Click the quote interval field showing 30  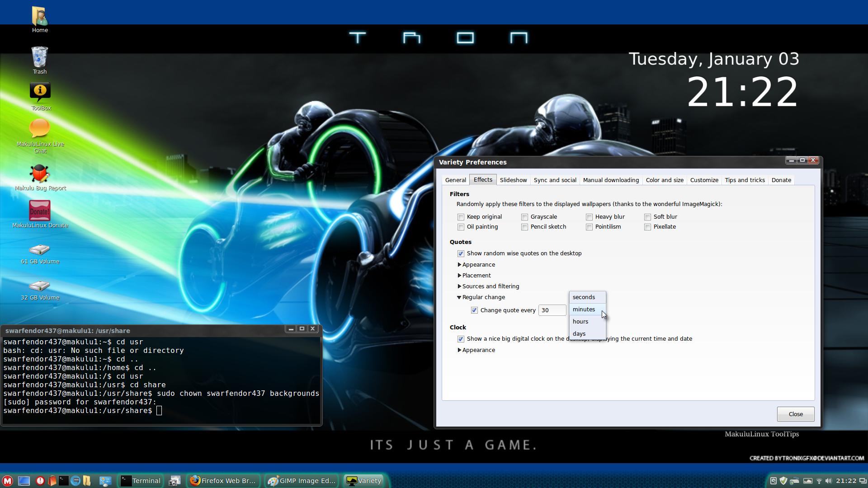pos(552,310)
